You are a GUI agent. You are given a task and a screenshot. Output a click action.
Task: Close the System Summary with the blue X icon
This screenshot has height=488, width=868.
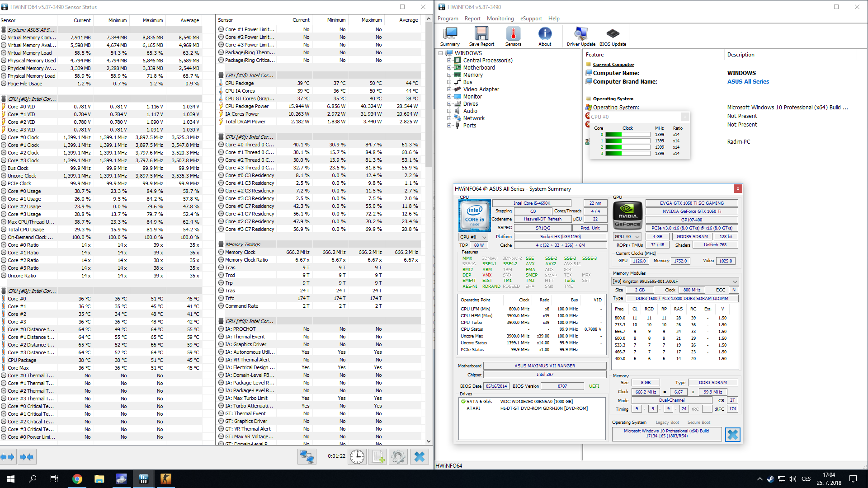pos(732,435)
